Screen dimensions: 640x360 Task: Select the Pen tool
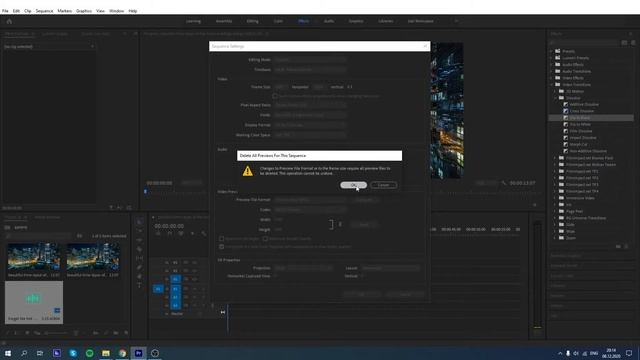(x=140, y=267)
